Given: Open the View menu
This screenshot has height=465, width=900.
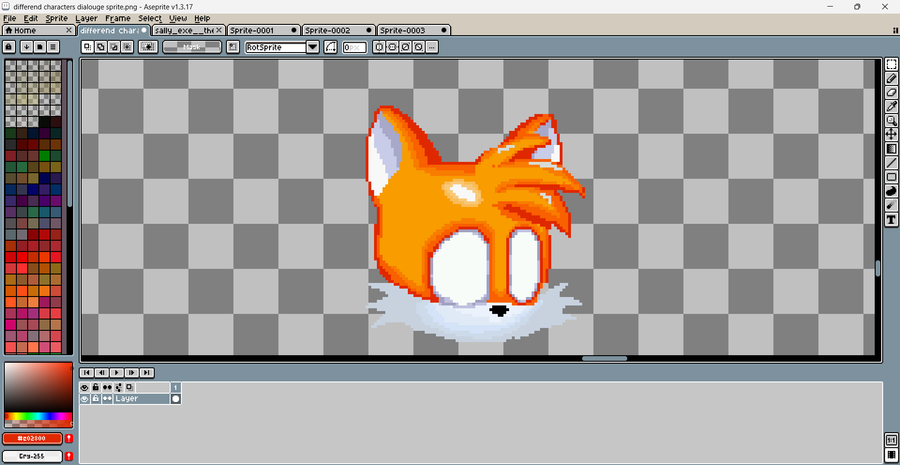Looking at the screenshot, I should click(x=178, y=18).
